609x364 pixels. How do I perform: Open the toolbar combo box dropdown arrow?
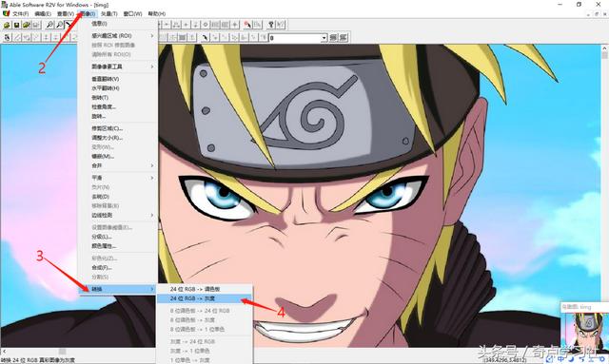point(324,38)
